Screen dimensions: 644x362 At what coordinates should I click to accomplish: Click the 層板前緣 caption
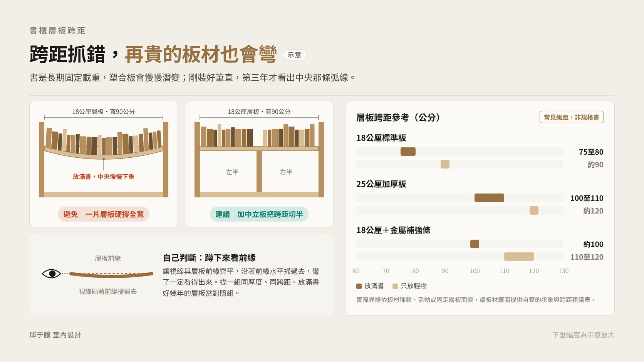108,259
